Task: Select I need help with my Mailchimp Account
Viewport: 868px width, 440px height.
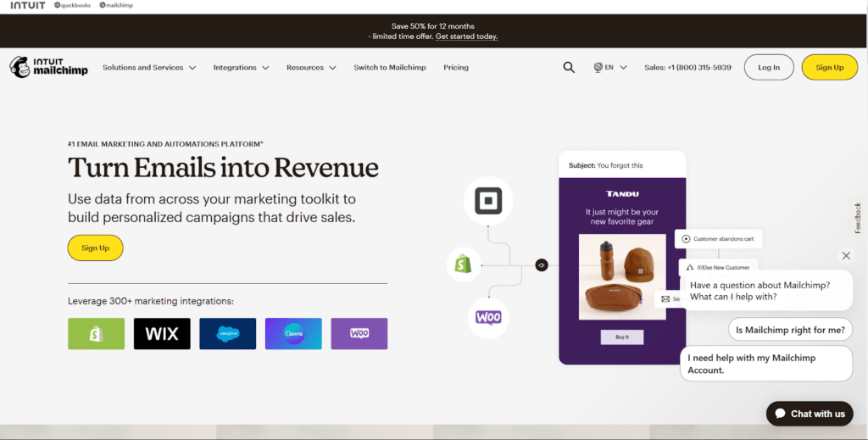Action: click(x=766, y=364)
